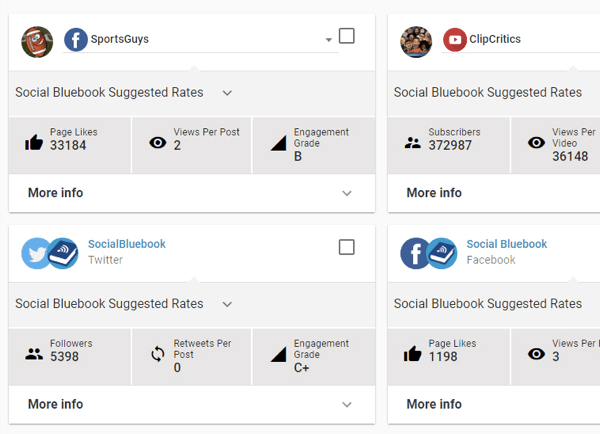Click the Page Likes value 1198

(443, 357)
